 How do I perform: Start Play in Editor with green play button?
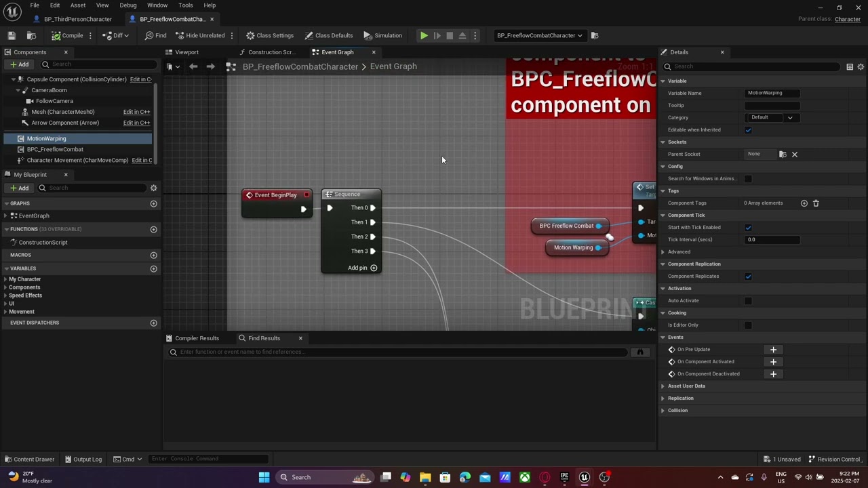[424, 35]
